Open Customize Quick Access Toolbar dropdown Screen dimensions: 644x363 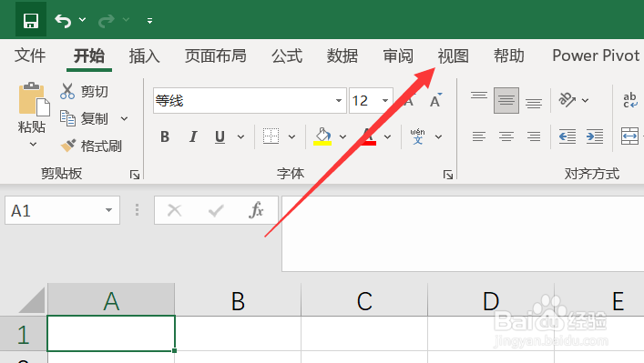point(150,21)
